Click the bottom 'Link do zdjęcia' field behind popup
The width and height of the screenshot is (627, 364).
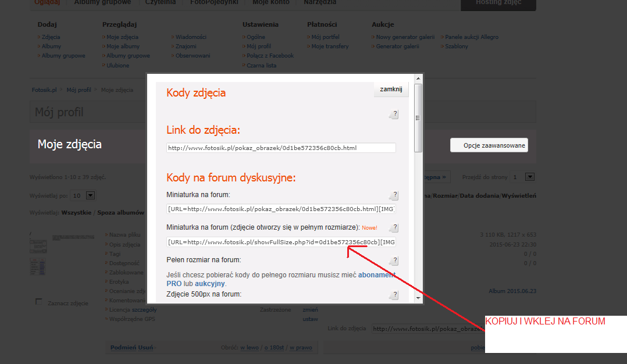point(428,329)
